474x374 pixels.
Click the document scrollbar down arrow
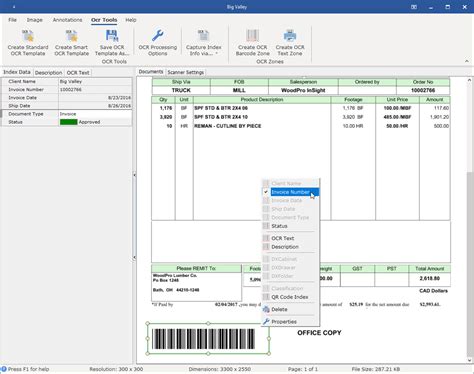[469, 360]
